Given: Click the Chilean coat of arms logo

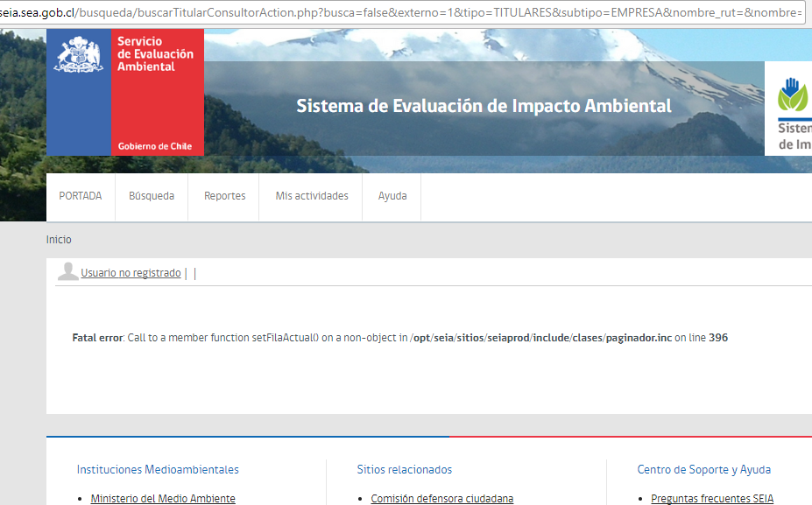Looking at the screenshot, I should tap(78, 53).
